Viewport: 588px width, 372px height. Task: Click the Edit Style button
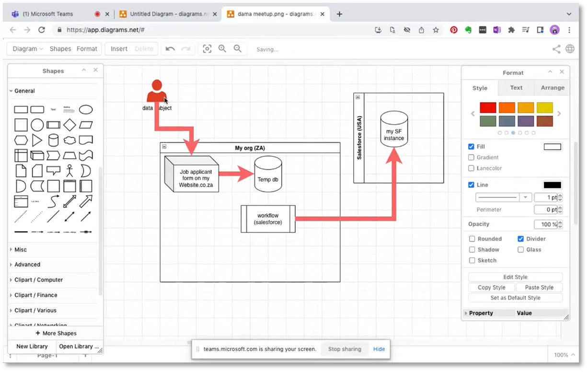tap(515, 277)
